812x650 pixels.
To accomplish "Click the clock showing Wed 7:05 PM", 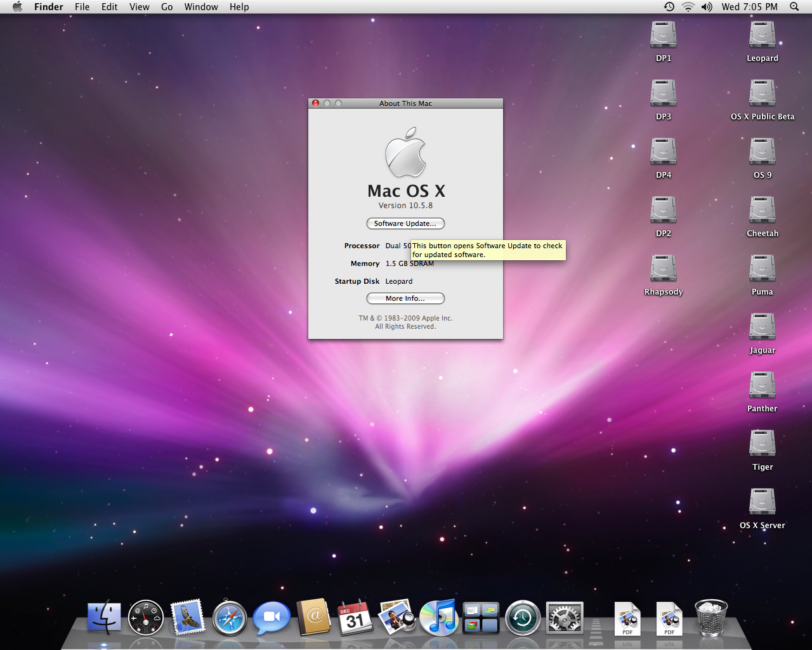I will 749,7.
